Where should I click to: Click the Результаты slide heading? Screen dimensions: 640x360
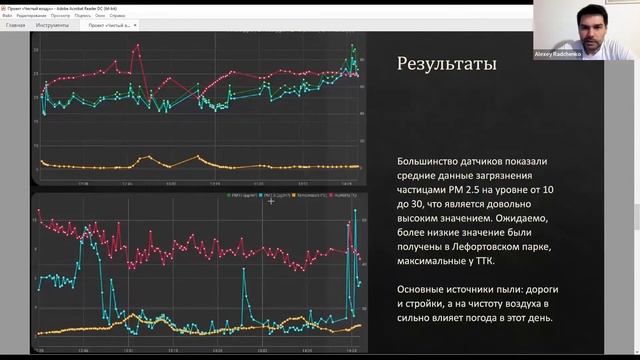[x=447, y=64]
